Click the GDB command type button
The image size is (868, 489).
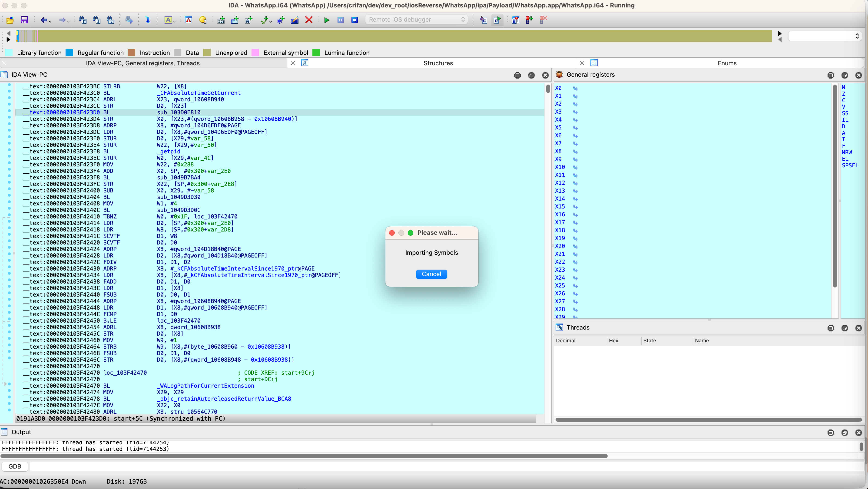(x=14, y=466)
